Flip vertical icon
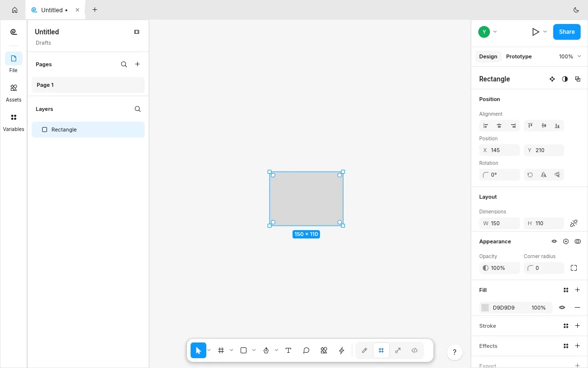 [x=557, y=175]
